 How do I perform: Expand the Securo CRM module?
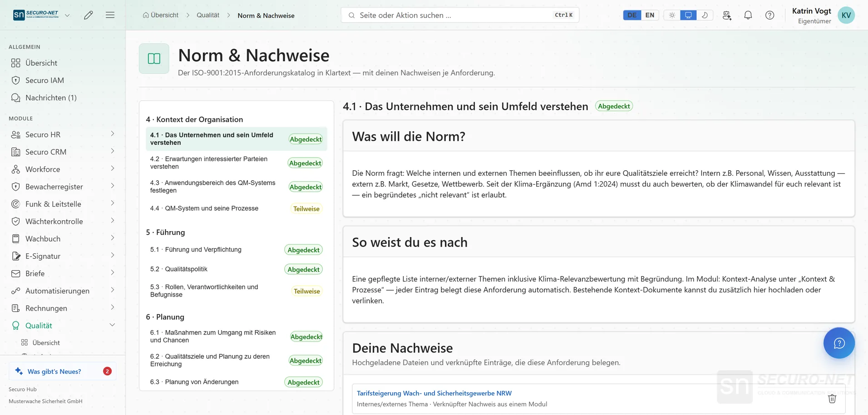tap(113, 151)
